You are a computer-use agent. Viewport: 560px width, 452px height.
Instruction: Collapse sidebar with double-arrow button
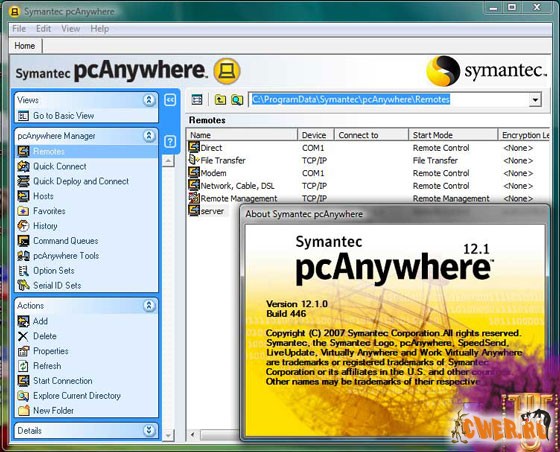tap(170, 100)
